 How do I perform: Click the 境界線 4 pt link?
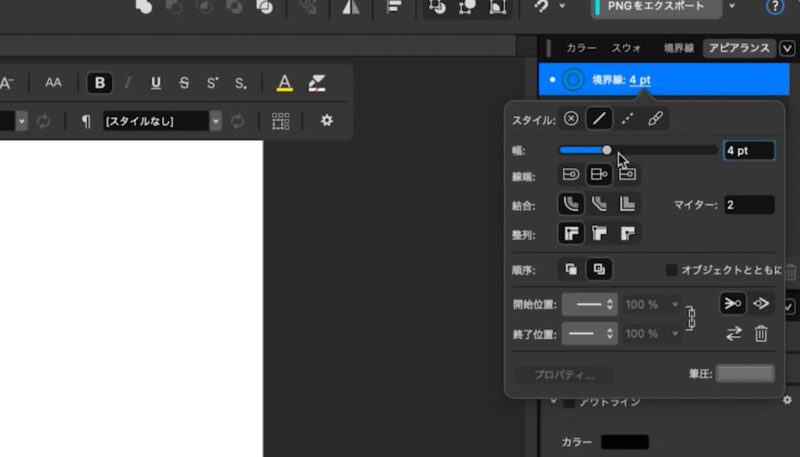point(640,80)
